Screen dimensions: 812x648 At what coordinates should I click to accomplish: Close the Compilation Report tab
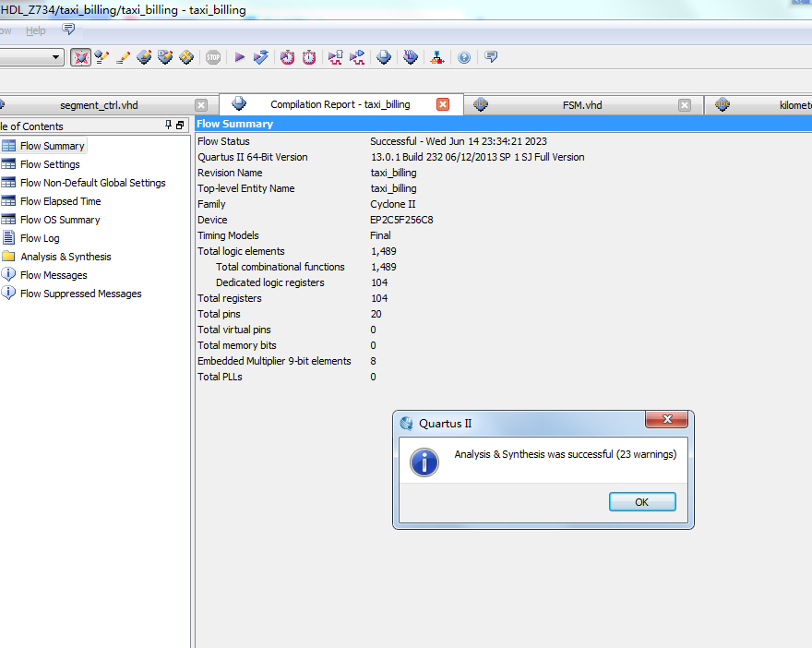(443, 104)
